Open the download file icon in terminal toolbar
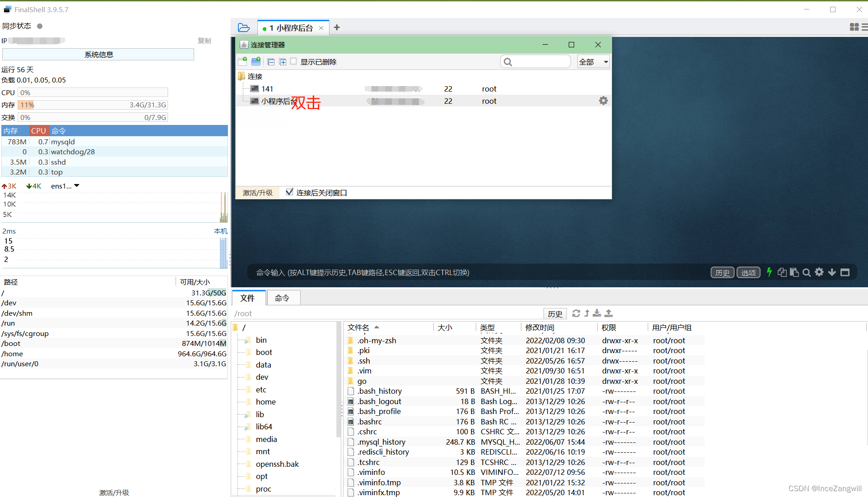 pyautogui.click(x=832, y=272)
